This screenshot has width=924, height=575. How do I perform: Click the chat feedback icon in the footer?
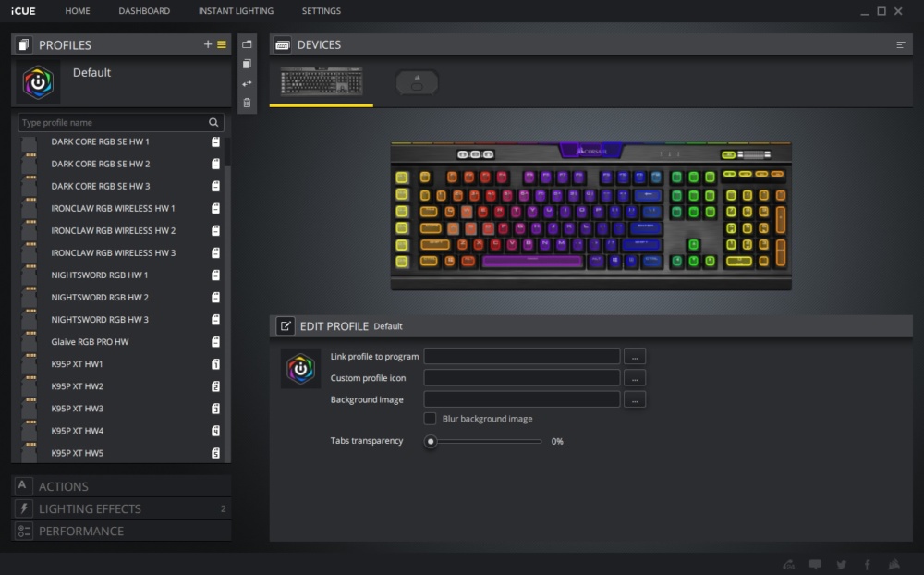815,565
